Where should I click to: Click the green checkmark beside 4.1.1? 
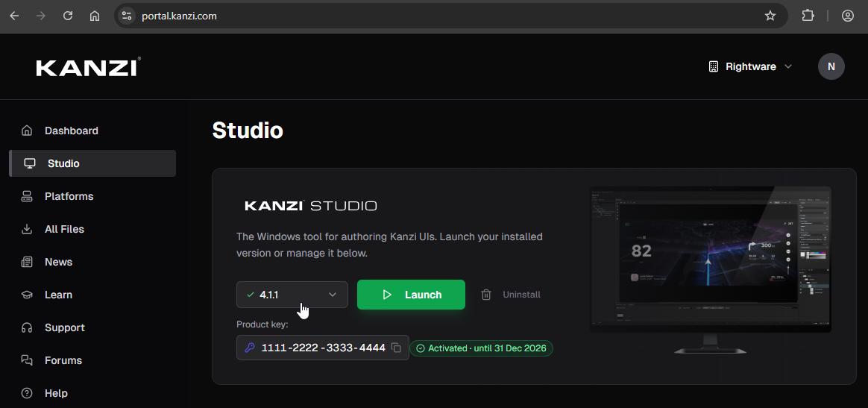coord(251,295)
